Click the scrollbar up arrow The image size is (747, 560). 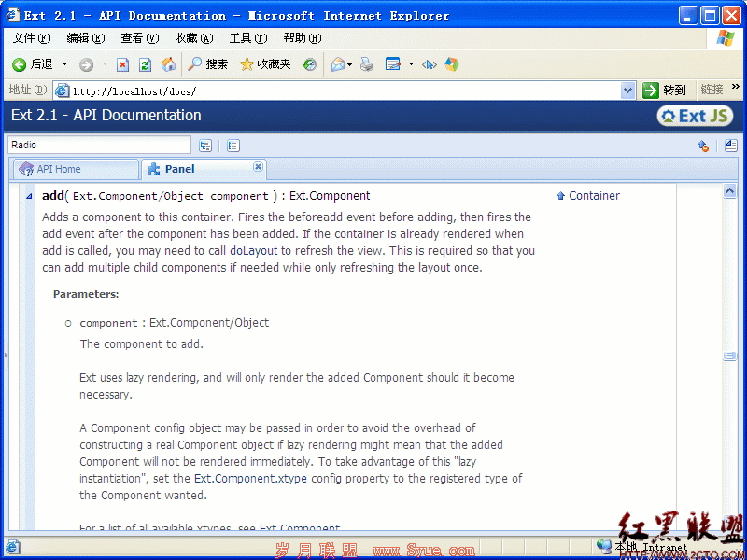click(x=729, y=191)
